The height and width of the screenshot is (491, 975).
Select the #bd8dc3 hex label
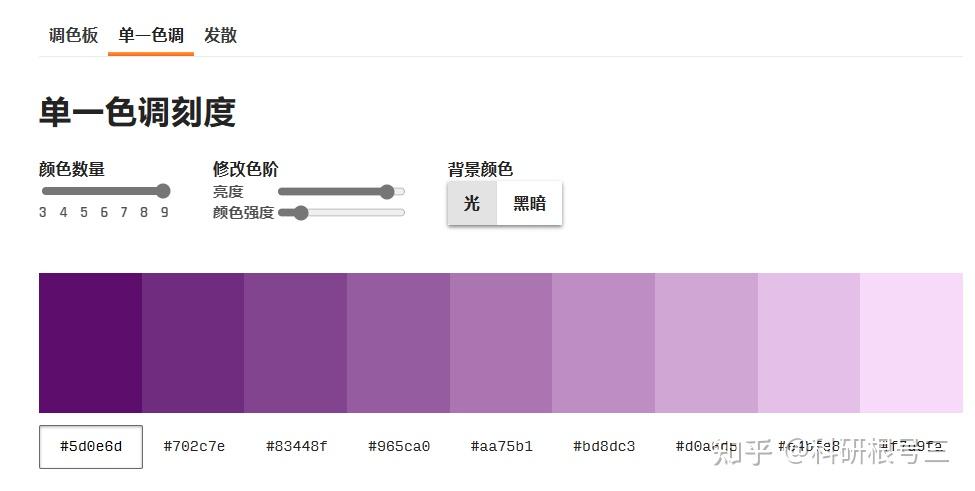(x=604, y=446)
